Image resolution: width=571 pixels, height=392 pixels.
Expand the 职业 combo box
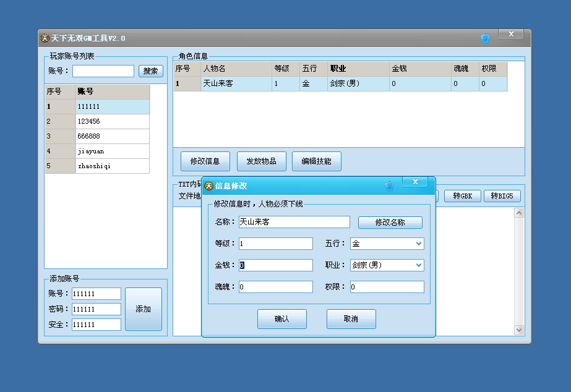pyautogui.click(x=419, y=265)
